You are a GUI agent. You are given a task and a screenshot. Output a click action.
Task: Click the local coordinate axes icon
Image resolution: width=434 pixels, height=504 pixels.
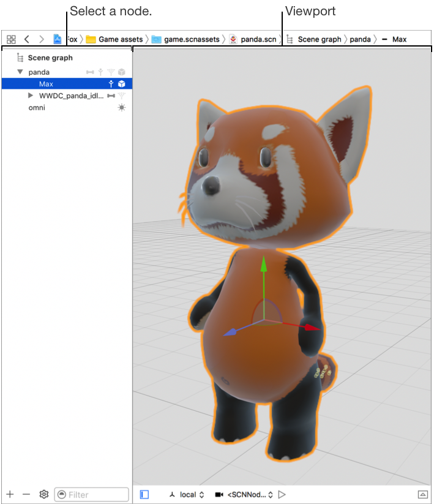click(x=172, y=494)
